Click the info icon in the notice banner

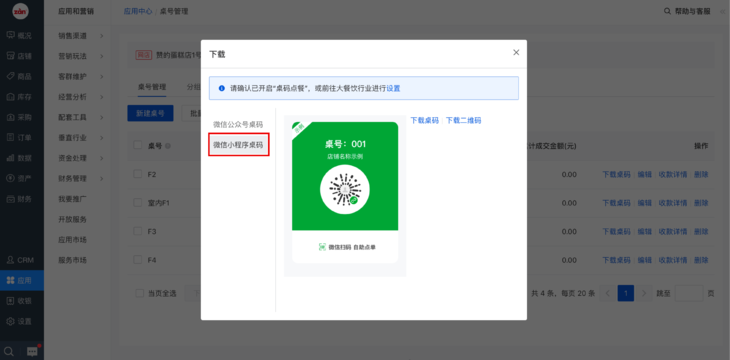pos(222,88)
